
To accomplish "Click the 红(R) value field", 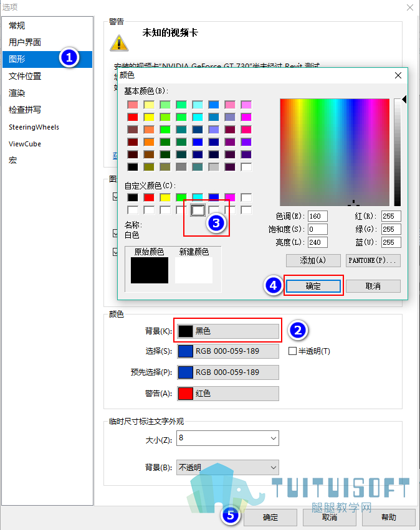I will click(x=391, y=216).
